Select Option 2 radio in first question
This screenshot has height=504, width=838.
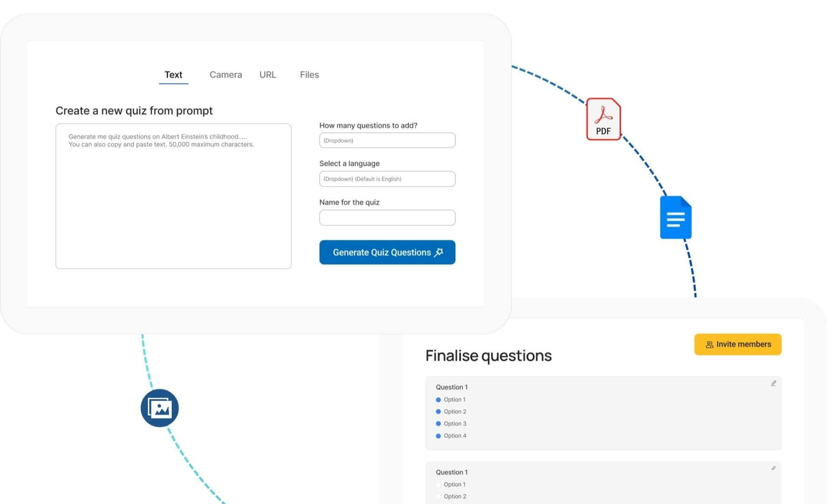(x=438, y=412)
